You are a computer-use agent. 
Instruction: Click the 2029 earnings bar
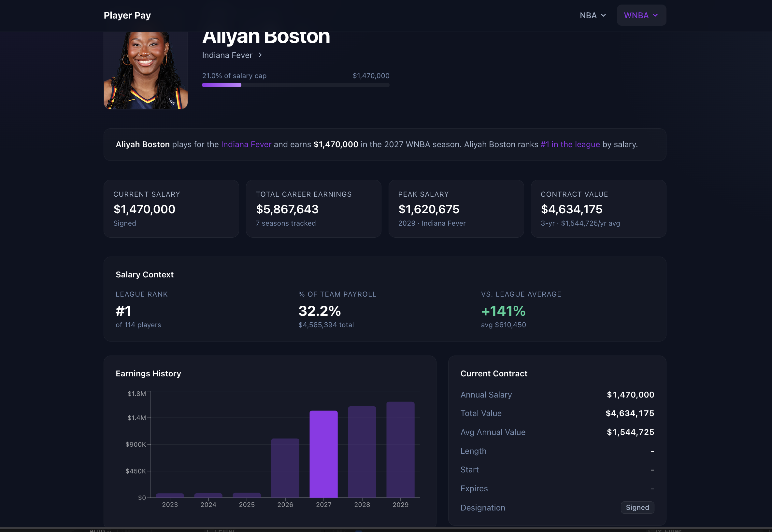(x=400, y=450)
